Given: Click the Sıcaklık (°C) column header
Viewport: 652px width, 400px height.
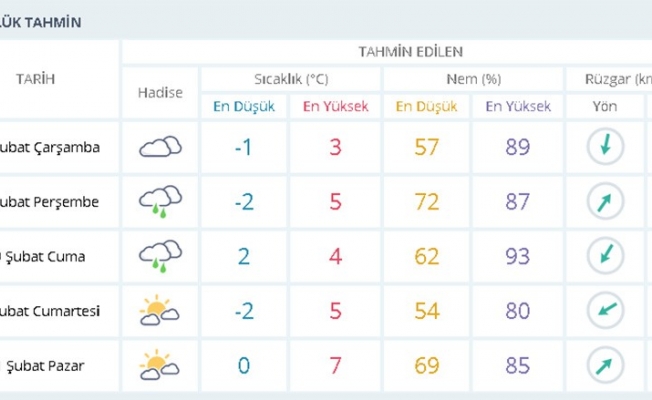Looking at the screenshot, I should point(291,79).
